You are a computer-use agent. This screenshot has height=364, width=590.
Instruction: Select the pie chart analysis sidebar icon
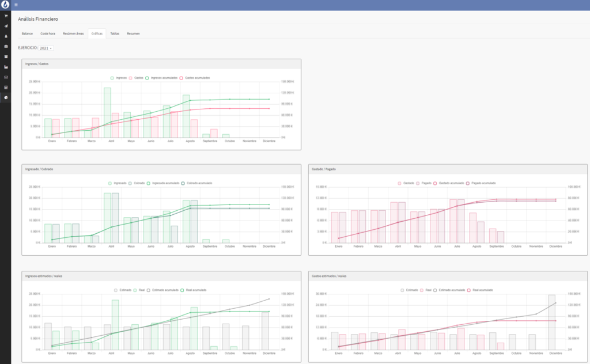(6, 97)
